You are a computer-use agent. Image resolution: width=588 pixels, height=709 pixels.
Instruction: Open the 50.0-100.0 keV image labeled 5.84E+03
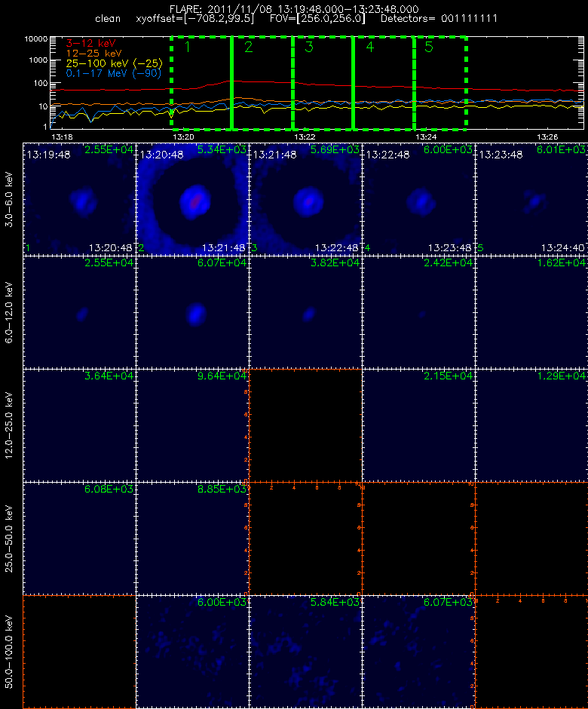click(305, 652)
